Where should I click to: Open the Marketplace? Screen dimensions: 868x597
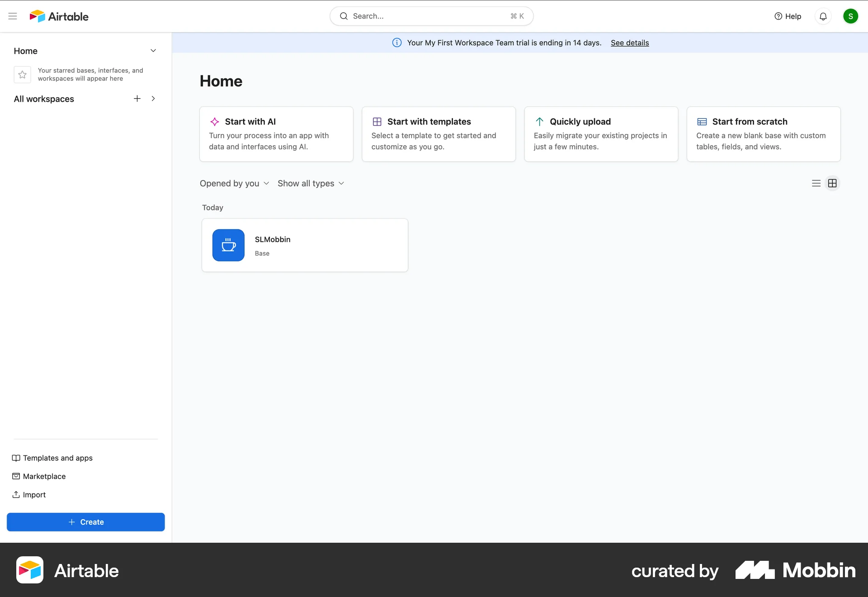pos(44,476)
